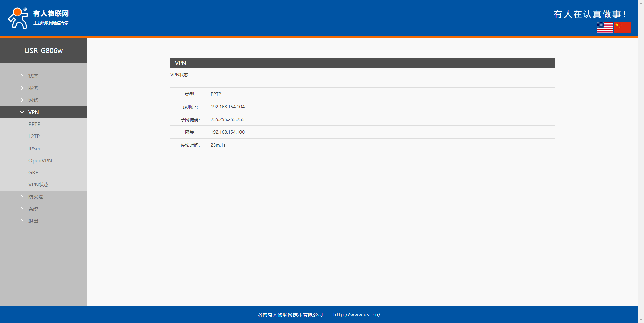
Task: Switch language using the US flag
Action: pos(605,28)
